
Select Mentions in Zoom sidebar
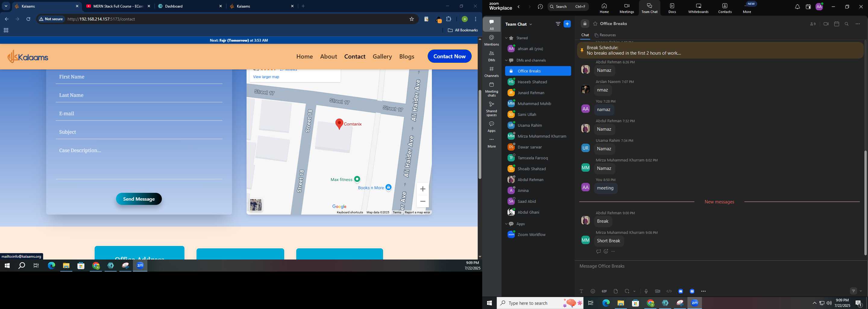pos(492,40)
